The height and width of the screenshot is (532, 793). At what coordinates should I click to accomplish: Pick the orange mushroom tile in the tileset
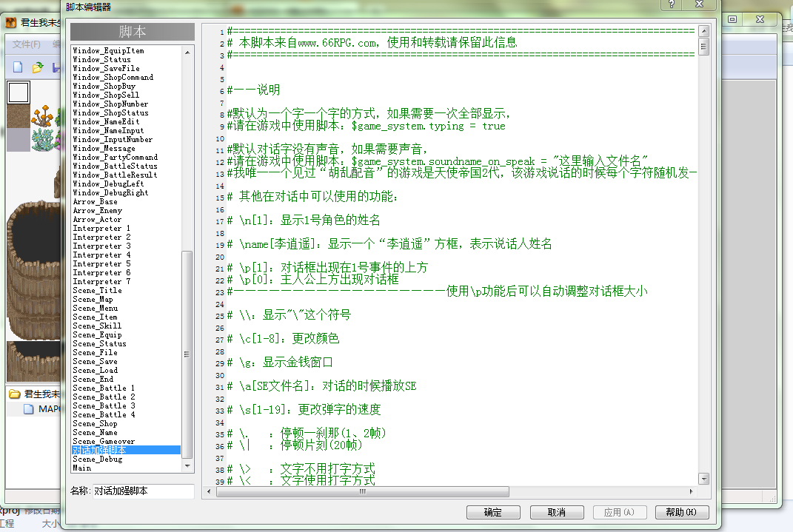coord(42,115)
